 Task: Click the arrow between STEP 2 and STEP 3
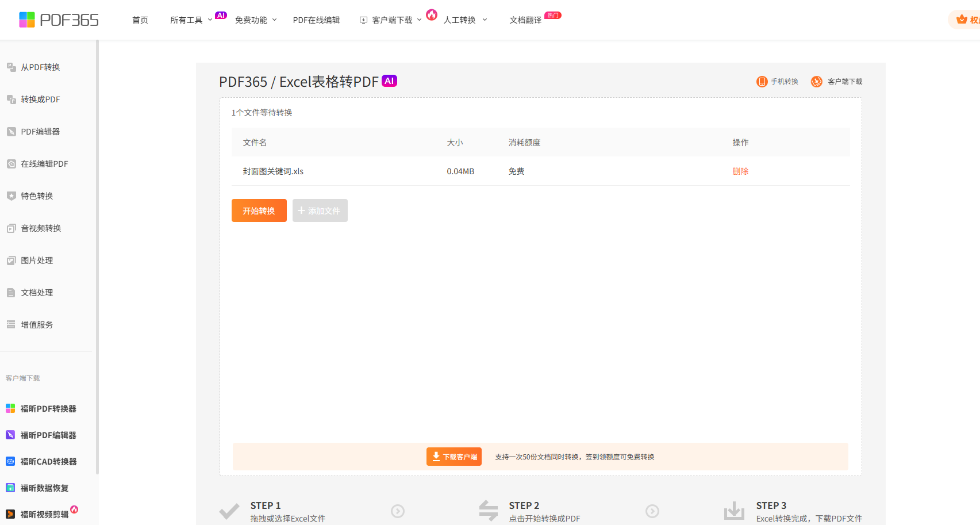(x=652, y=511)
